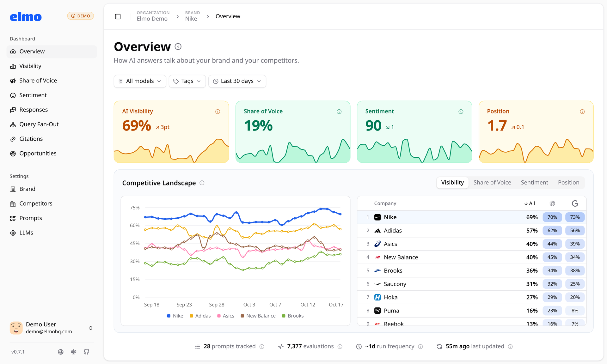Open the globe website icon
The height and width of the screenshot is (364, 607).
coord(61,352)
